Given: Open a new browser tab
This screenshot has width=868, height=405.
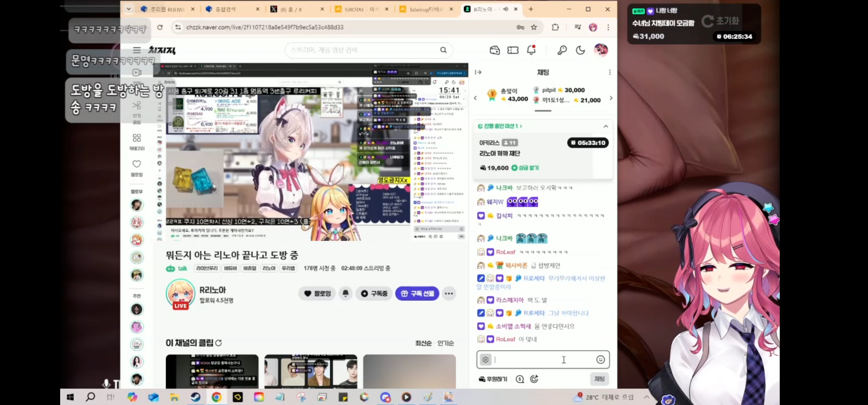Looking at the screenshot, I should coord(531,9).
